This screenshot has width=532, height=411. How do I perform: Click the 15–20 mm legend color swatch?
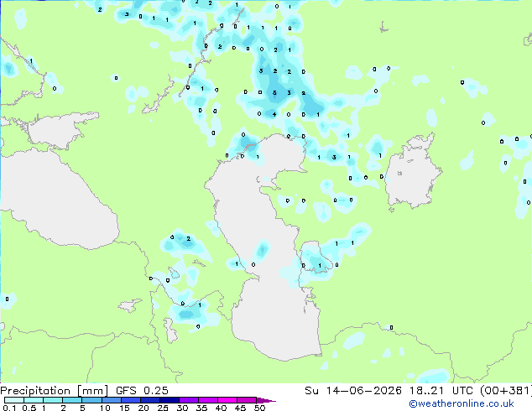click(x=130, y=400)
